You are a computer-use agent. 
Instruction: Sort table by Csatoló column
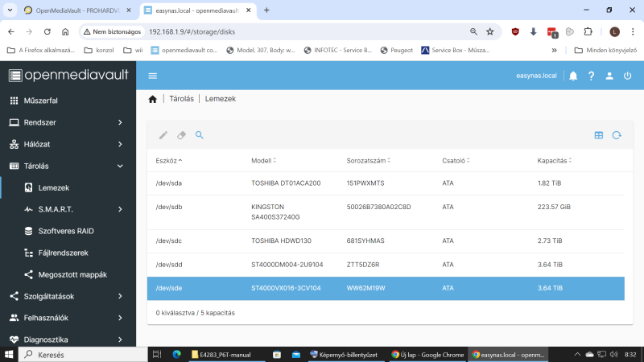coord(456,160)
